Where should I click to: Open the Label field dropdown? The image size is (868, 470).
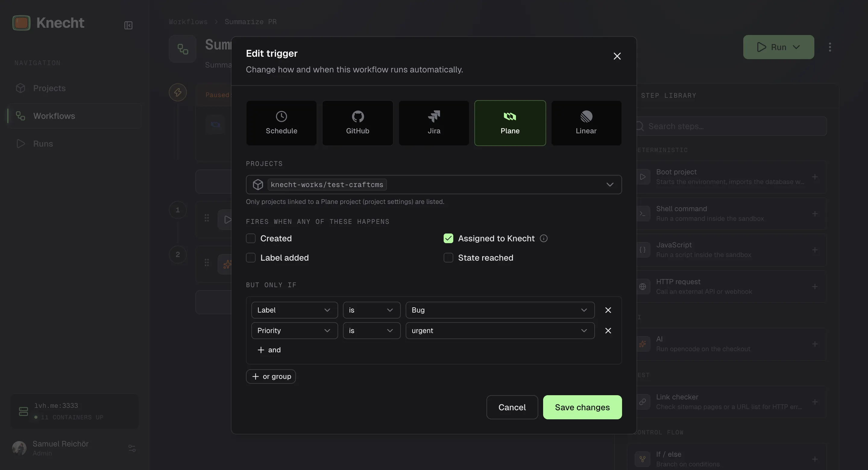[x=294, y=310]
